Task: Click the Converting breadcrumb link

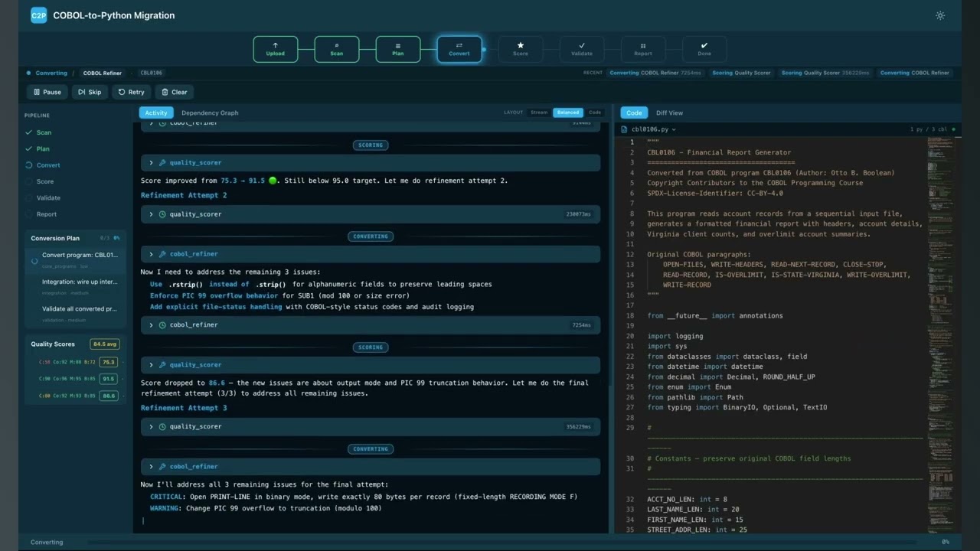Action: point(51,73)
